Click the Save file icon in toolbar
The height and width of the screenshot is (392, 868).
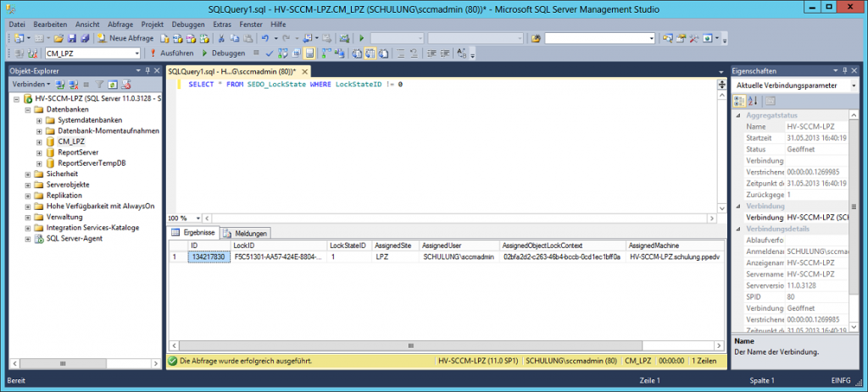pos(70,38)
